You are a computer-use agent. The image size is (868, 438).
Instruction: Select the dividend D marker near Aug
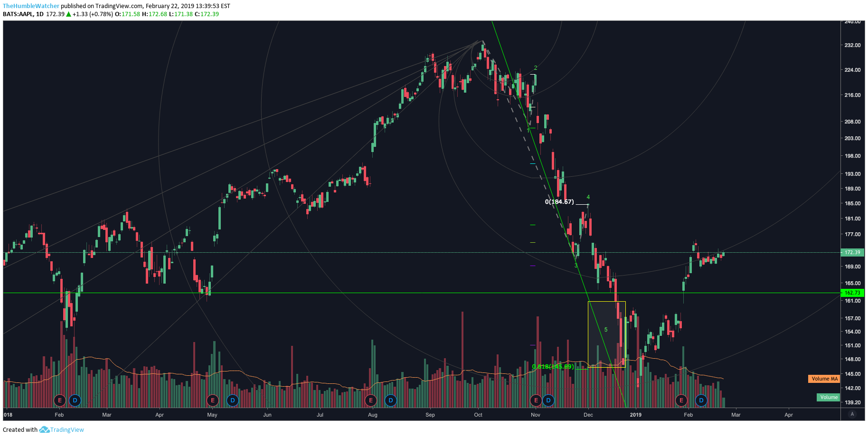point(390,400)
